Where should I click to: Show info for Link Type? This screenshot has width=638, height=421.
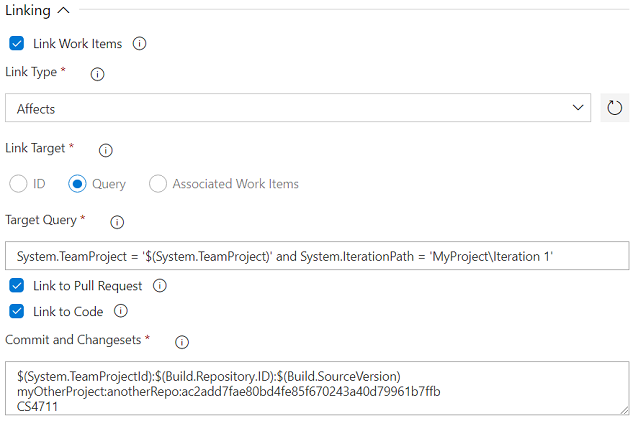click(97, 74)
